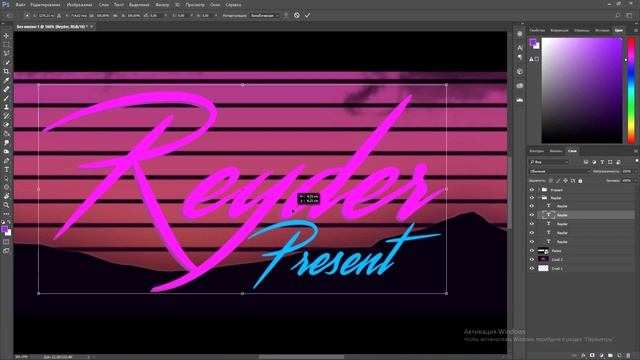Select the Brush tool
Viewport: 640px width, 360px height.
point(6,98)
